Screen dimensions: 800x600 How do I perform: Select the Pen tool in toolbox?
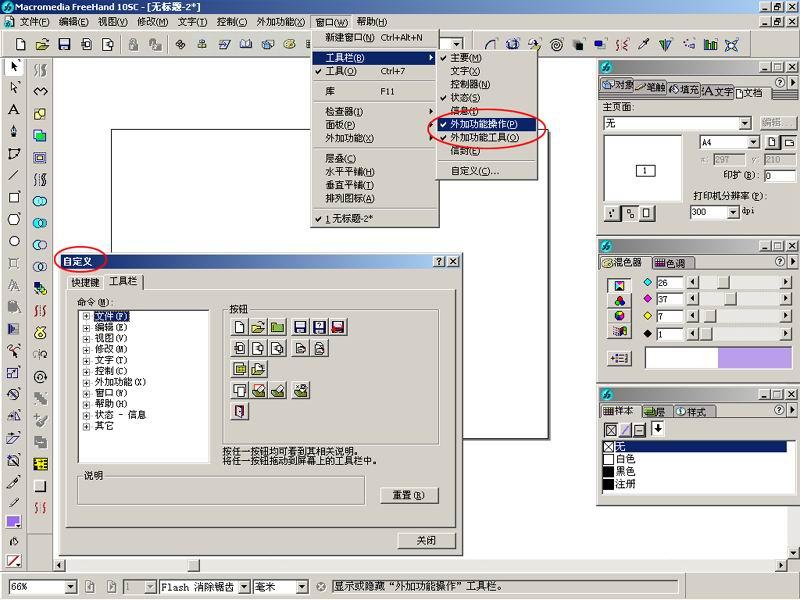(x=14, y=132)
